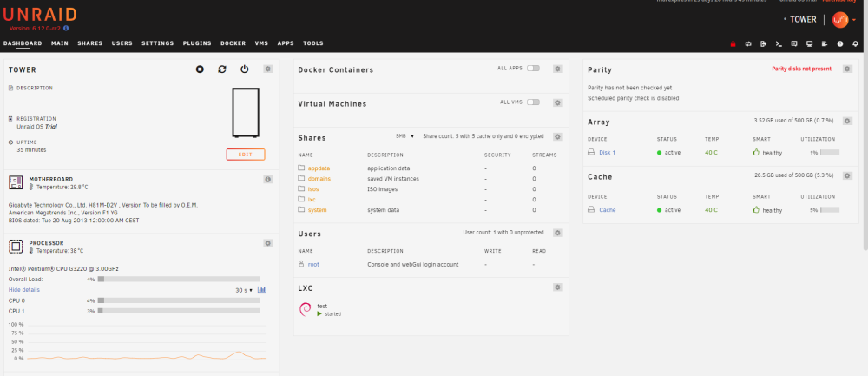Open the Users menu tab
This screenshot has width=868, height=376.
click(x=122, y=43)
